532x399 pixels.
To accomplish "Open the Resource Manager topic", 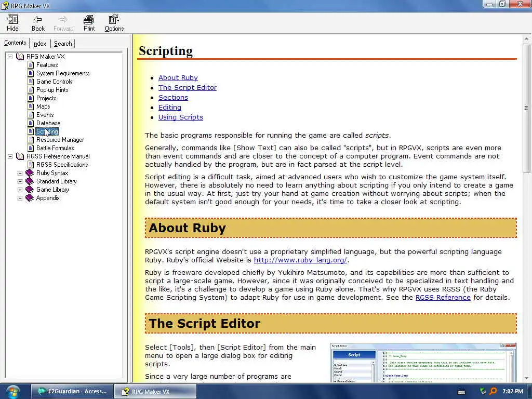I will pyautogui.click(x=60, y=140).
